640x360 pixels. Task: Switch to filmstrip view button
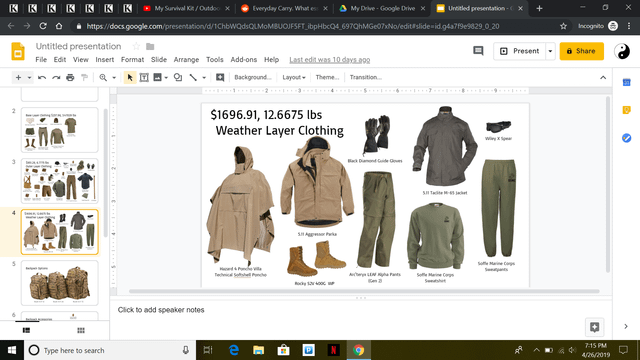(27, 330)
